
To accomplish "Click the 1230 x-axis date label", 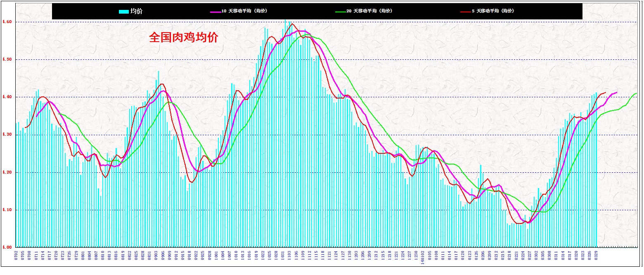I will coord(416,256).
